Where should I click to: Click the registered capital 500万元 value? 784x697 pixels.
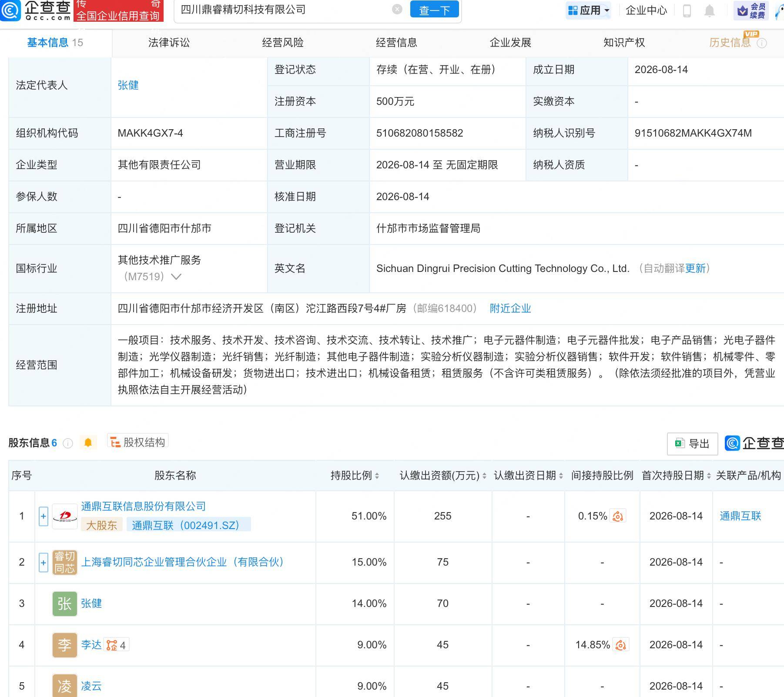coord(395,101)
